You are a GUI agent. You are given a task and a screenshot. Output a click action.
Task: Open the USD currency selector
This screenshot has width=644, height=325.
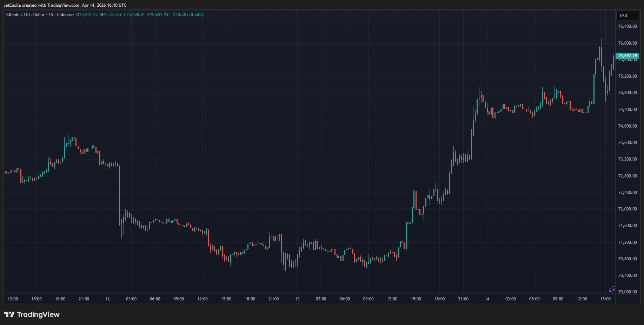(627, 15)
